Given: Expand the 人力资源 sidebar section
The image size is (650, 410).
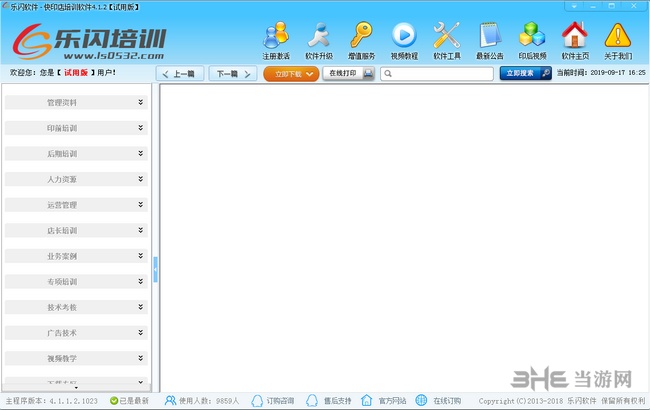Looking at the screenshot, I should click(76, 179).
